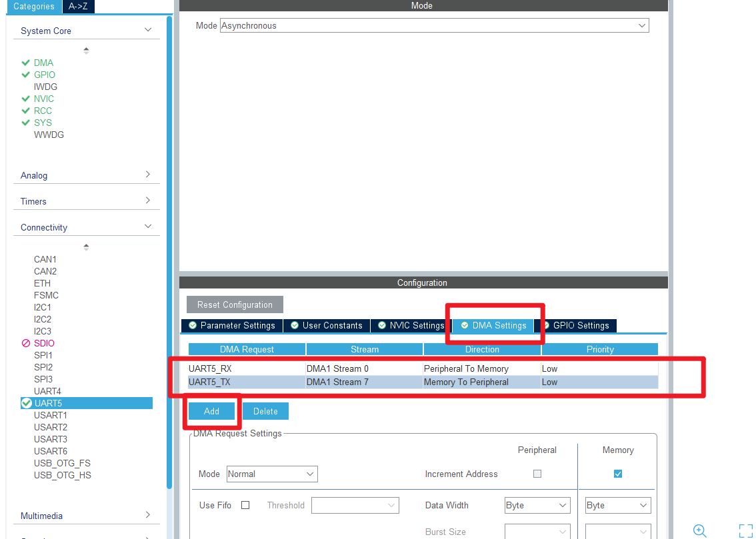Select CAN1 in Connectivity list
The height and width of the screenshot is (539, 756).
pos(45,259)
